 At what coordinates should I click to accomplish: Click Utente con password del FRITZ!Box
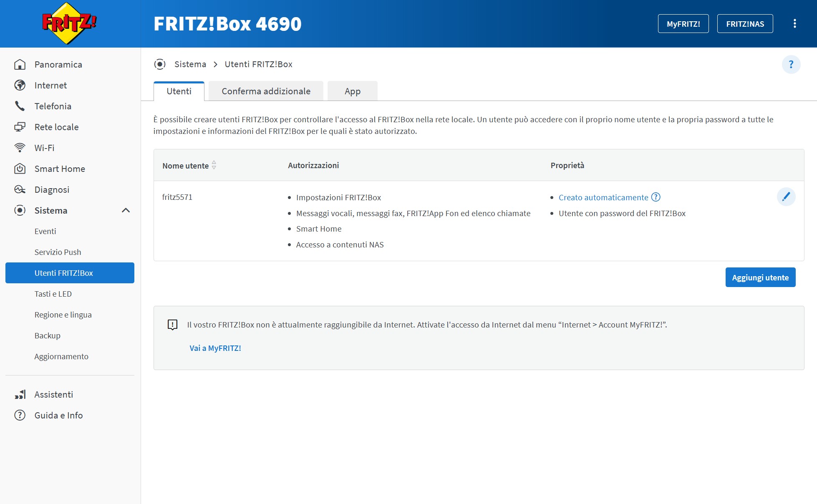pos(622,213)
